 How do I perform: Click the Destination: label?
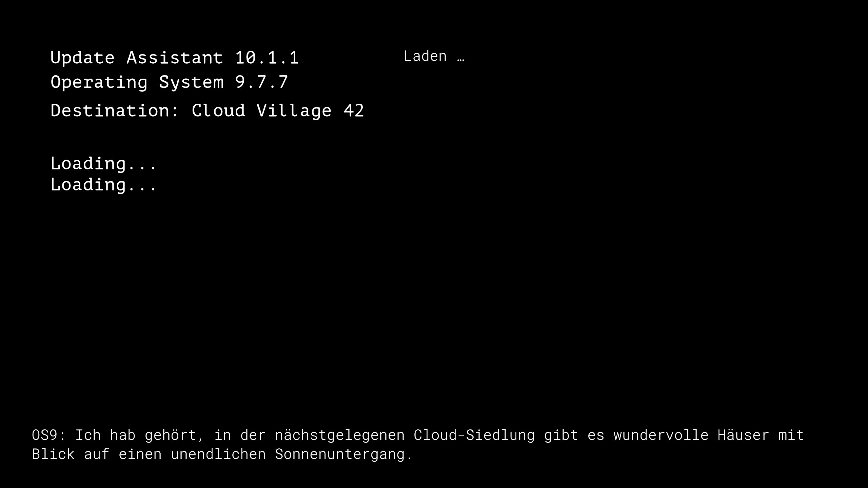click(115, 110)
